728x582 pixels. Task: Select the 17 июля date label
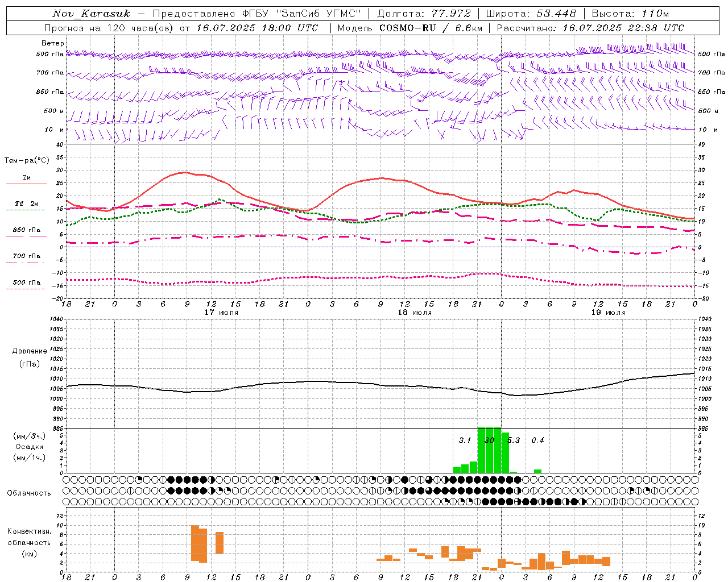221,313
